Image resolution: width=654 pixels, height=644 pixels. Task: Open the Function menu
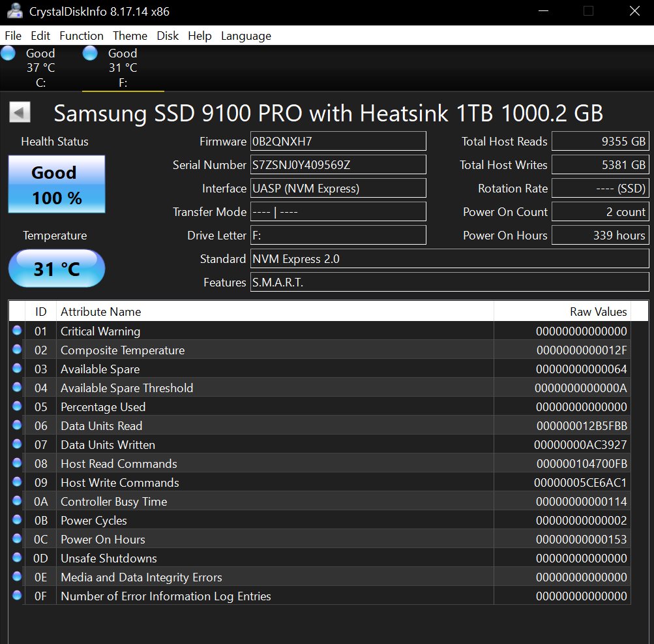pyautogui.click(x=82, y=36)
